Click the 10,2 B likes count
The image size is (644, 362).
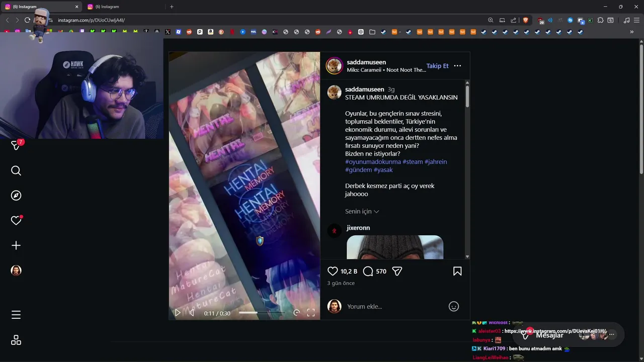pyautogui.click(x=349, y=271)
